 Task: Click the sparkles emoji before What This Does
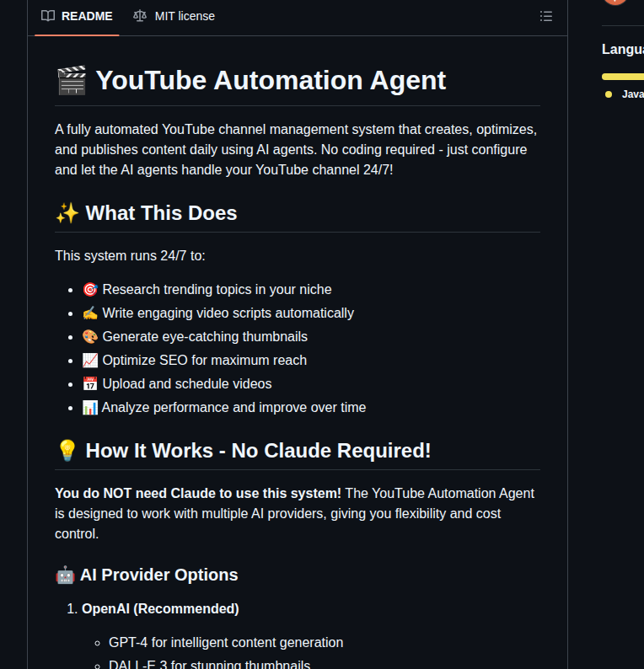[67, 213]
